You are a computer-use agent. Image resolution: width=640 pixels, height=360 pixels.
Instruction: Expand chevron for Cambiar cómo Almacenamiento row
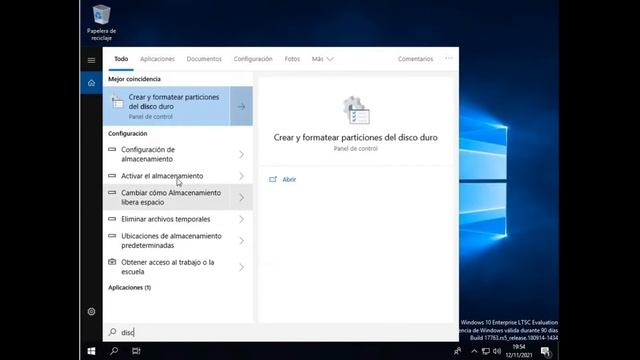click(242, 198)
